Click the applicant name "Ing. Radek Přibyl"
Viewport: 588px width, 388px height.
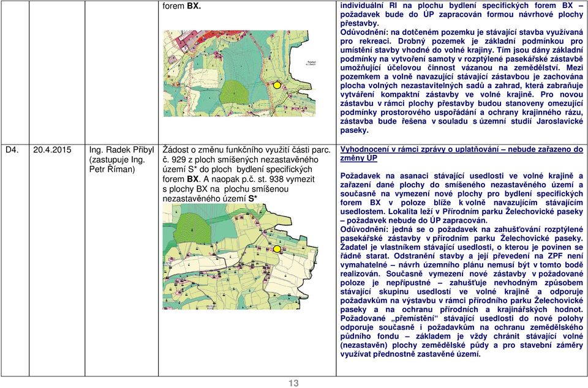[x=121, y=150]
